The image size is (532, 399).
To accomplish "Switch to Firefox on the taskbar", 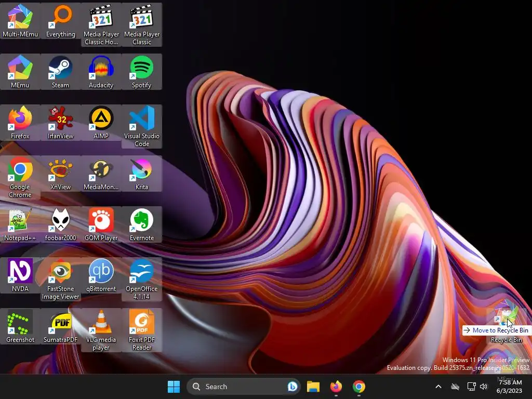I will 336,387.
